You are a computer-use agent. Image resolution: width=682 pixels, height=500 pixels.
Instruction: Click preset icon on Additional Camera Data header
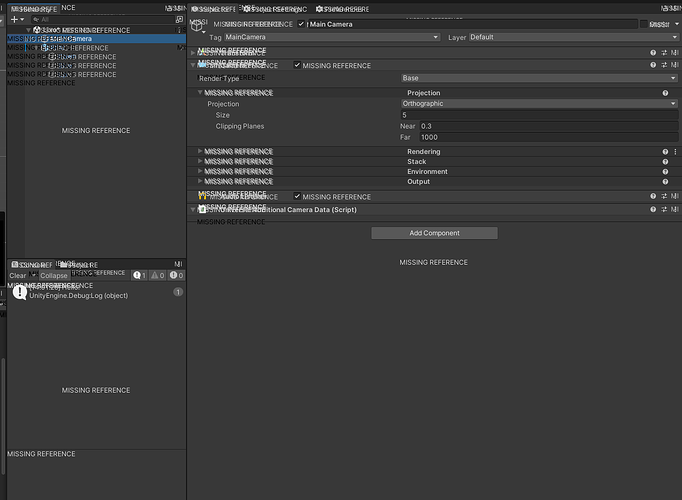pyautogui.click(x=664, y=210)
